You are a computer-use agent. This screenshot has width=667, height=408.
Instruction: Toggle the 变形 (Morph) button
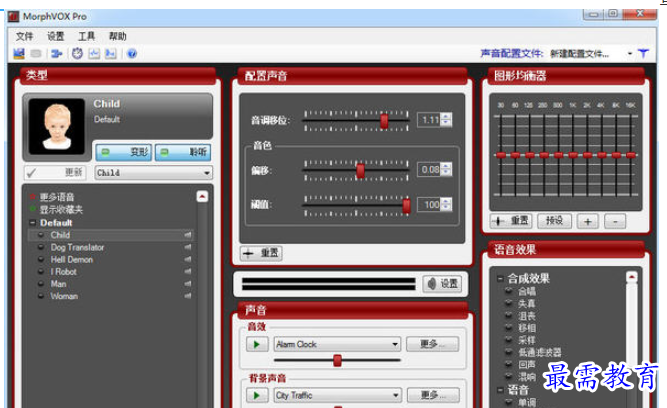point(123,152)
